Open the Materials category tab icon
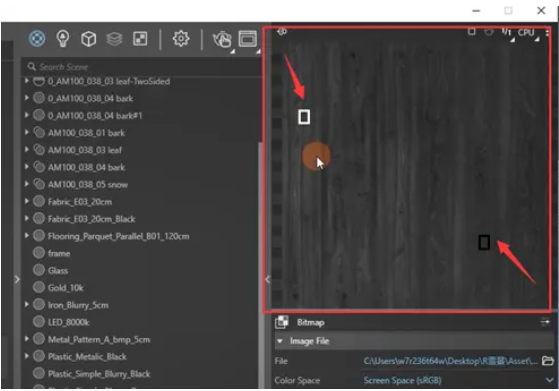Viewport: 559px width, 391px height. [37, 38]
